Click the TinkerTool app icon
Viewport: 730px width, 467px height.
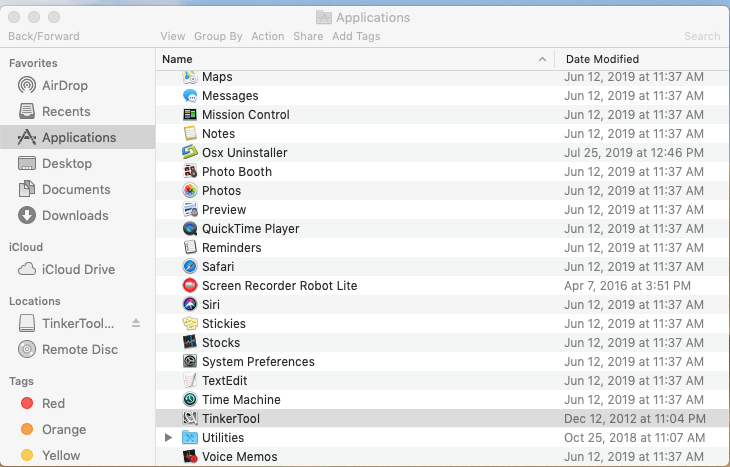[189, 419]
